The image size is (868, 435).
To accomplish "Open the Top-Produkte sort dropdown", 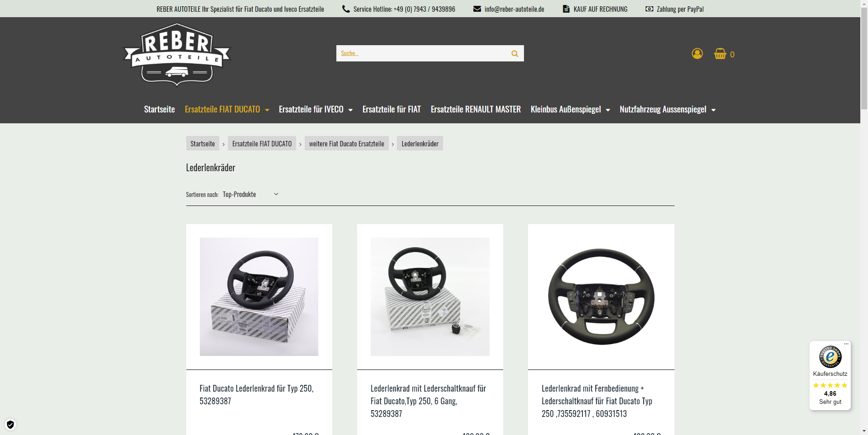I will (250, 194).
